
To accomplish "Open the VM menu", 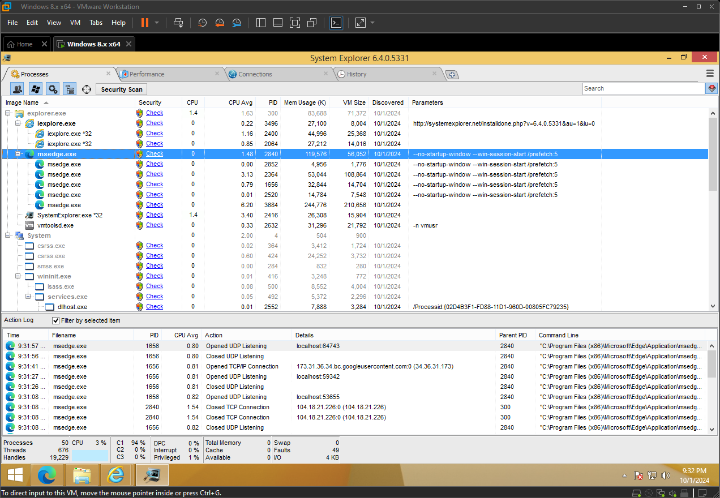I will point(75,22).
